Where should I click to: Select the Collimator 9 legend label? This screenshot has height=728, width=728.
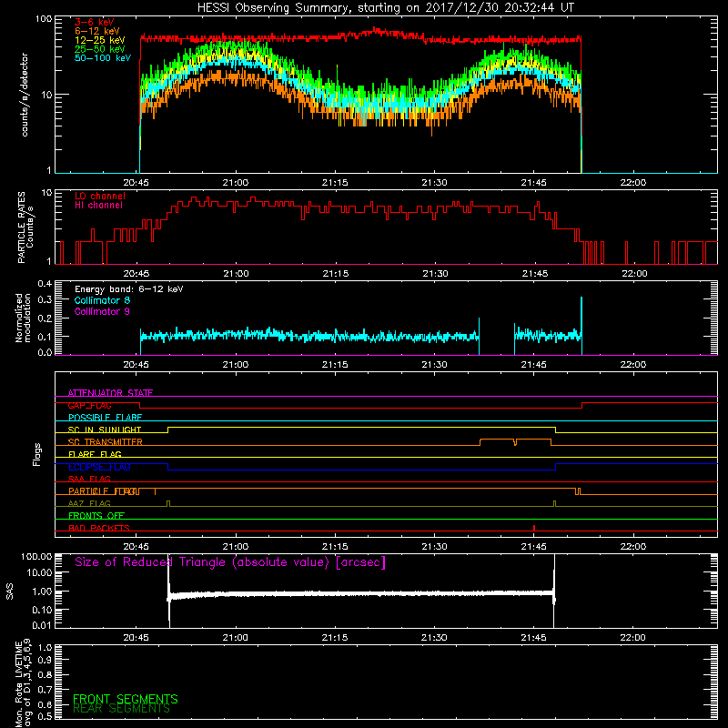(102, 311)
